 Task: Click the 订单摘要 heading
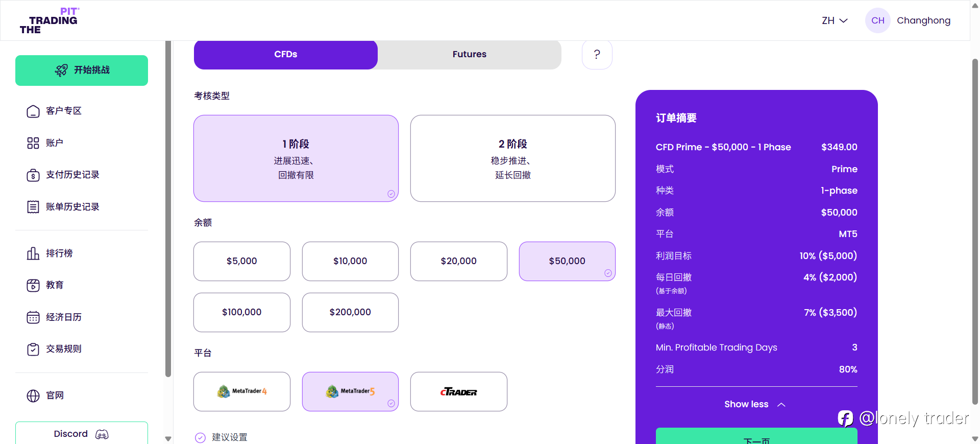pos(676,118)
